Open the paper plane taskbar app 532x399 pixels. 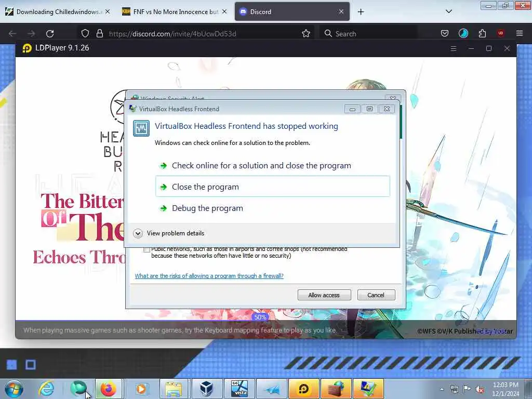point(272,389)
